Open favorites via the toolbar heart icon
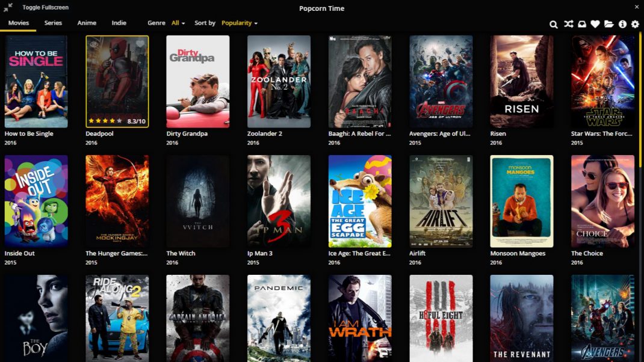Image resolution: width=644 pixels, height=362 pixels. point(595,24)
